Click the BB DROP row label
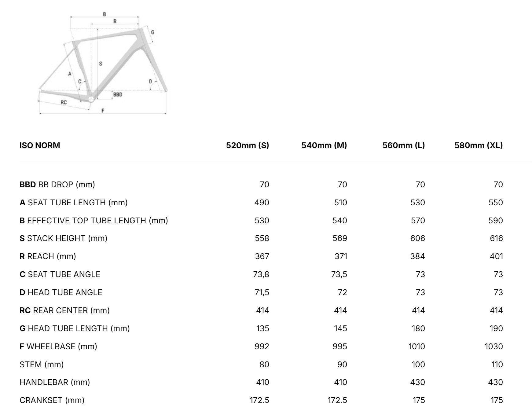Image resolution: width=532 pixels, height=418 pixels. pos(57,185)
